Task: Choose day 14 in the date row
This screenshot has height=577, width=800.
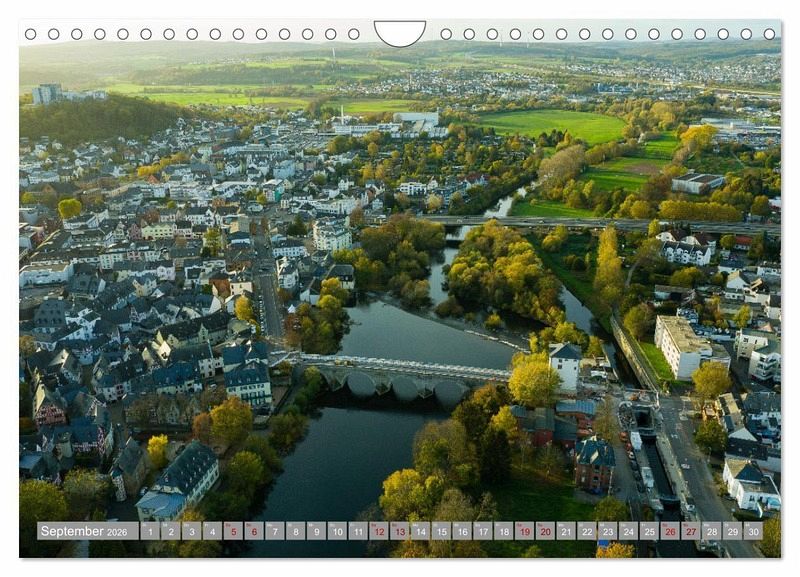Action: click(x=420, y=531)
